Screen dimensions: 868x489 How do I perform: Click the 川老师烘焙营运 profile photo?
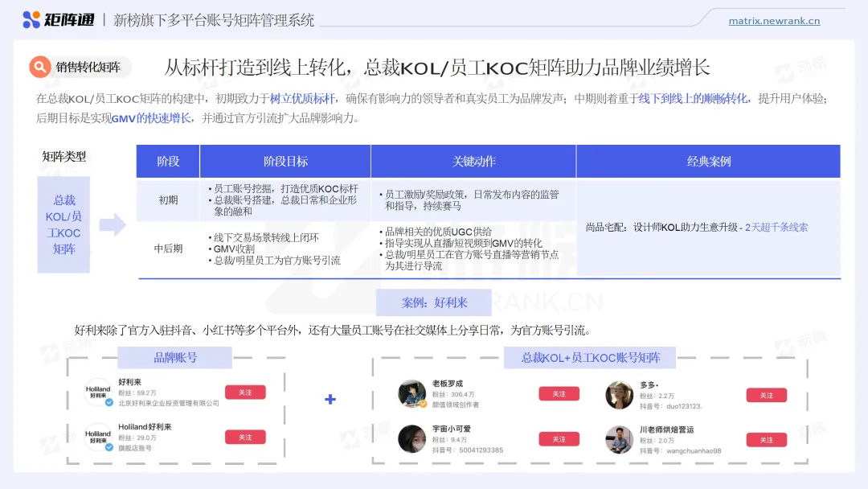(620, 440)
